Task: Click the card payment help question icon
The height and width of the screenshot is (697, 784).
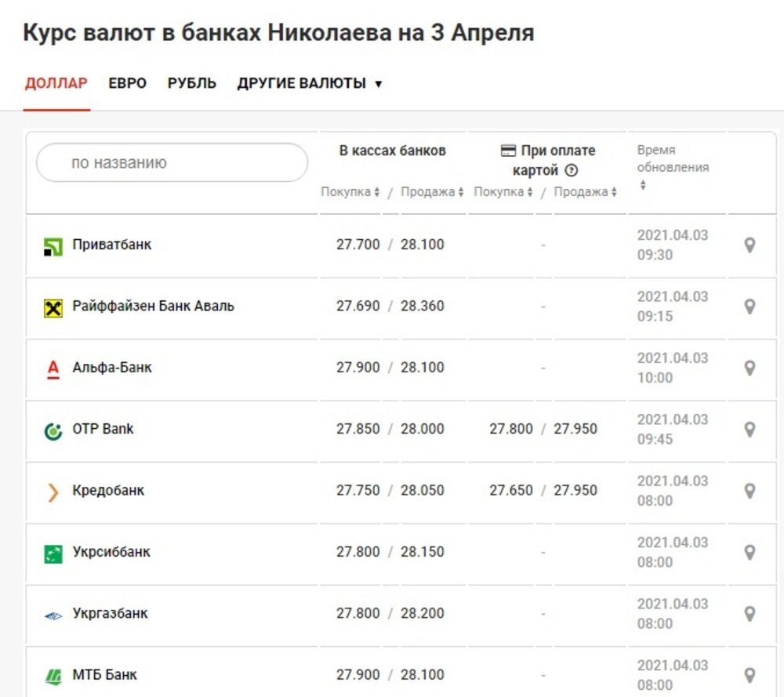Action: click(571, 170)
